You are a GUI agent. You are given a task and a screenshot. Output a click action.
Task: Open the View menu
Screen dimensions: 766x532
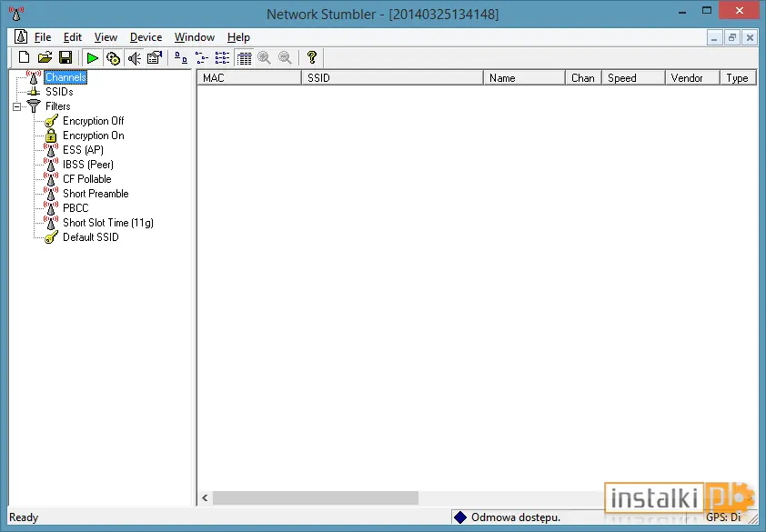coord(106,37)
